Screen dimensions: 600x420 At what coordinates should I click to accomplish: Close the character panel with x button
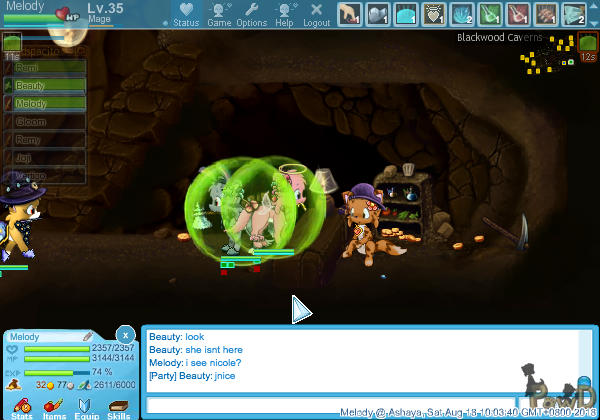click(125, 334)
